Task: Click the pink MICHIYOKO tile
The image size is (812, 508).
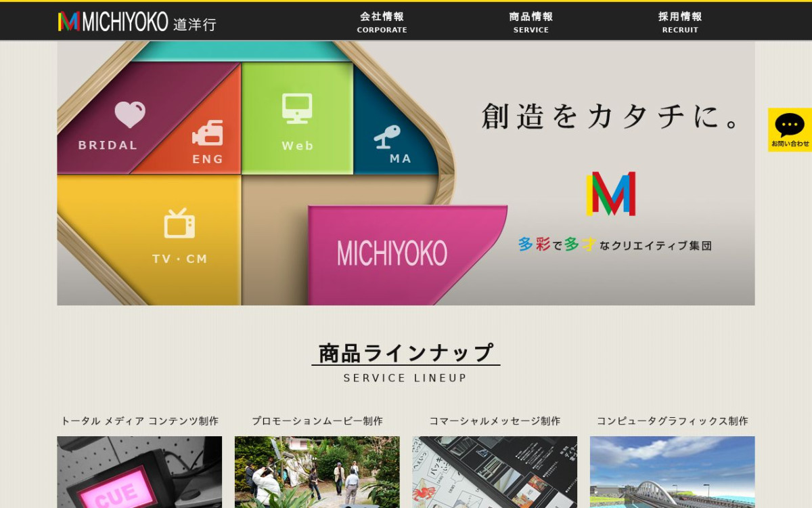Action: coord(399,253)
